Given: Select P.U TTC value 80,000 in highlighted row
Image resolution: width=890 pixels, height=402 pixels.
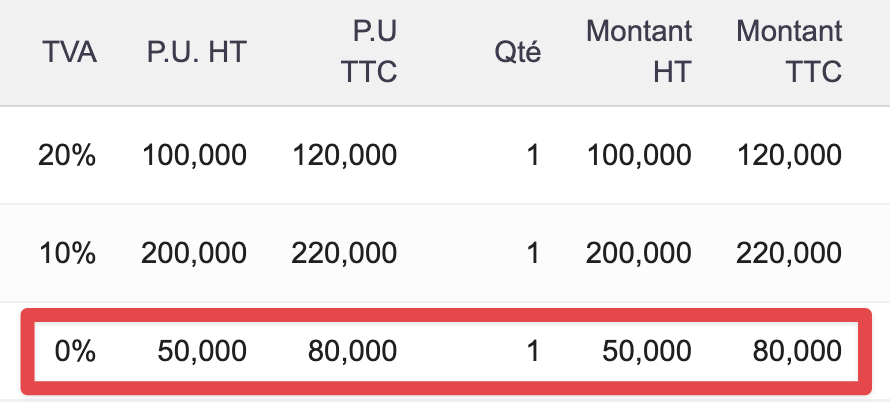Looking at the screenshot, I should click(x=353, y=351).
